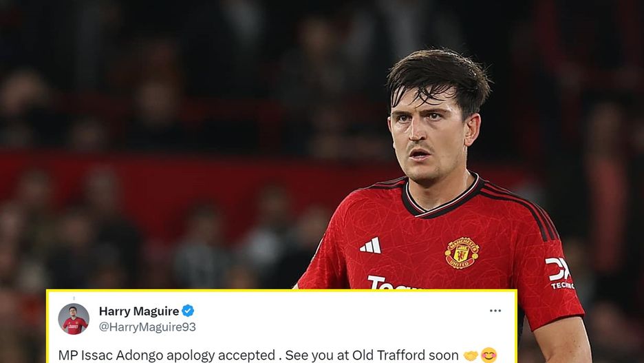Click the player's face in the photo

coord(427,138)
